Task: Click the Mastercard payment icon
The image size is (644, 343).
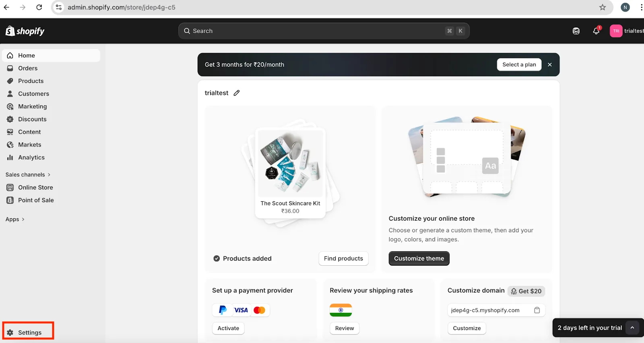Action: [x=260, y=310]
